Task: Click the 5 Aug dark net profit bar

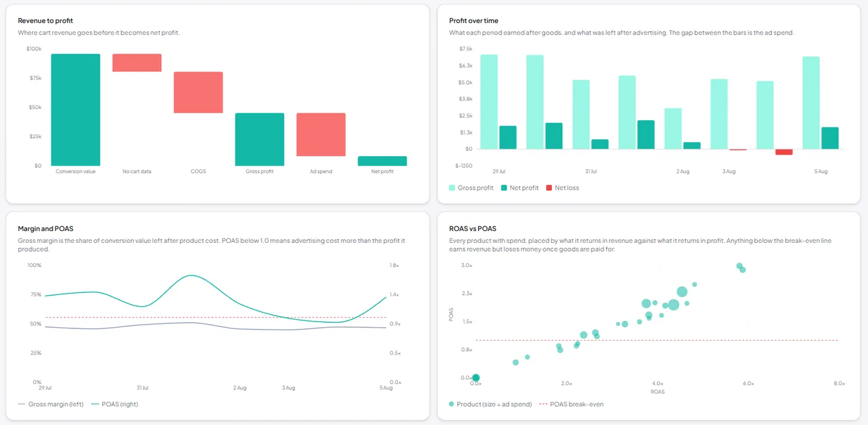Action: (830, 138)
